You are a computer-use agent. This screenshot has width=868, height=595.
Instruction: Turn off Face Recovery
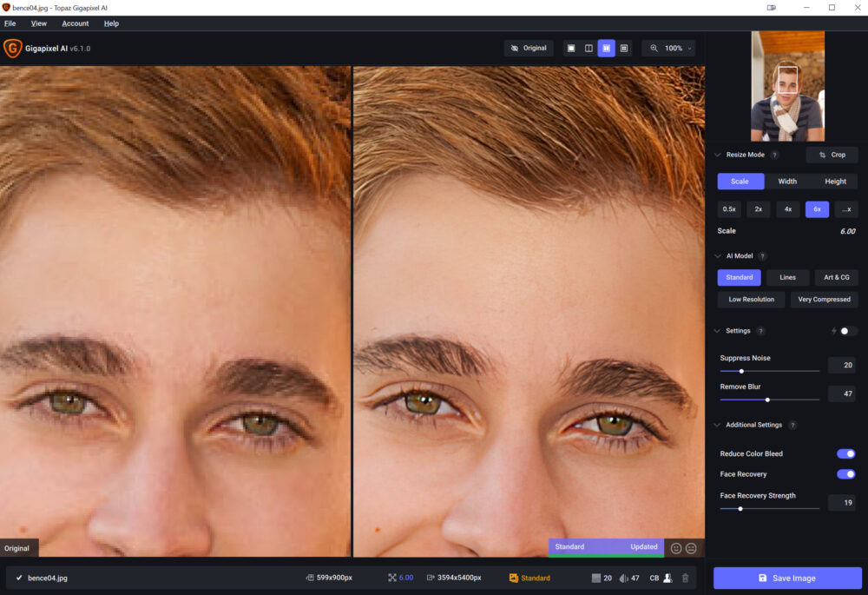click(845, 474)
